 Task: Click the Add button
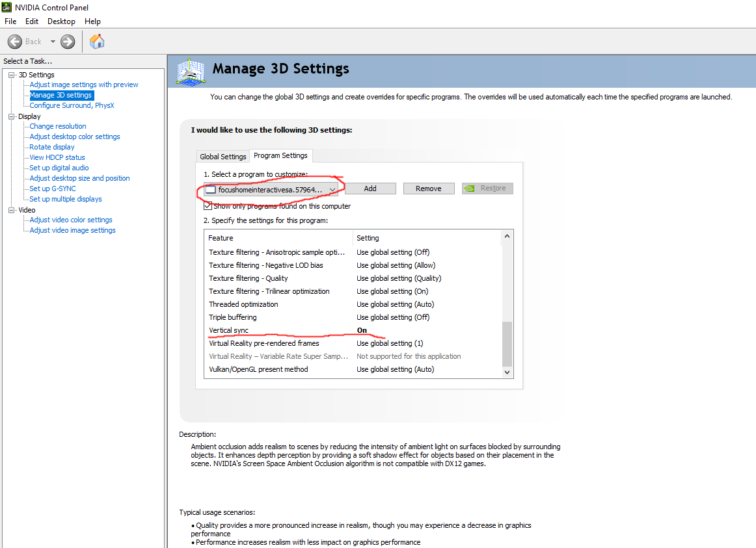(370, 189)
